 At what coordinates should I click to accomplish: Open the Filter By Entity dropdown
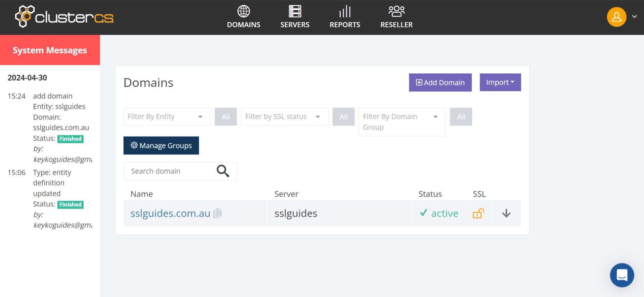pyautogui.click(x=167, y=117)
